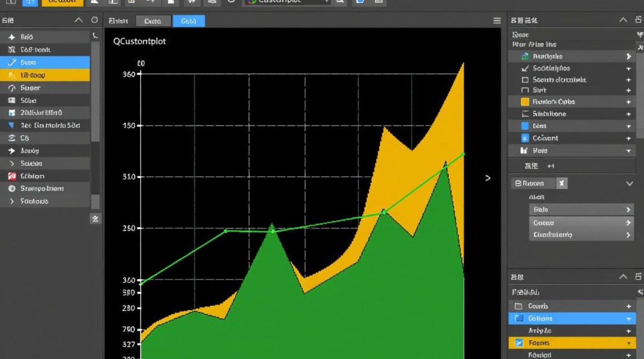Click the yellow color swatch in the right list
Screen dimensions: 644x359
pos(525,102)
